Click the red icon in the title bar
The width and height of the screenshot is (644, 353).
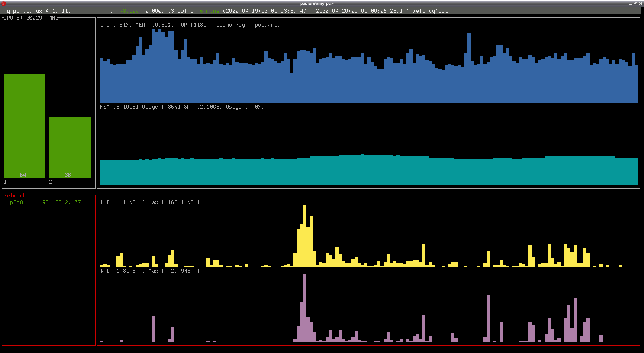[x=4, y=3]
